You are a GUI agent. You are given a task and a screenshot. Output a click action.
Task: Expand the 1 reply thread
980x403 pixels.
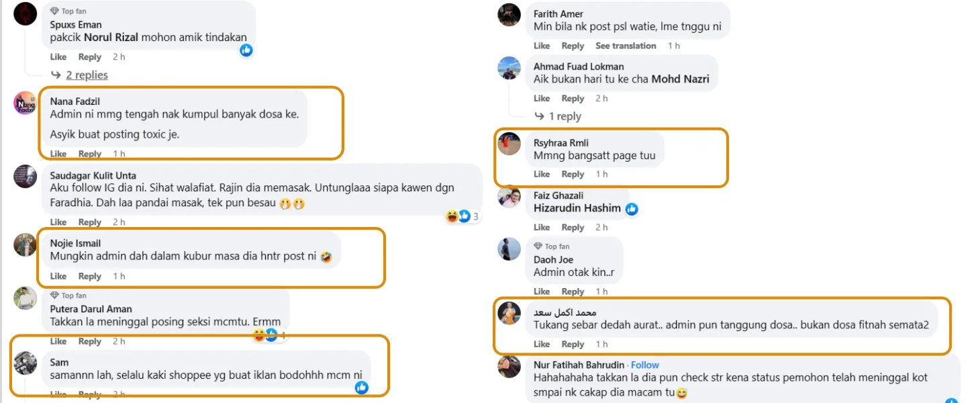(x=565, y=116)
